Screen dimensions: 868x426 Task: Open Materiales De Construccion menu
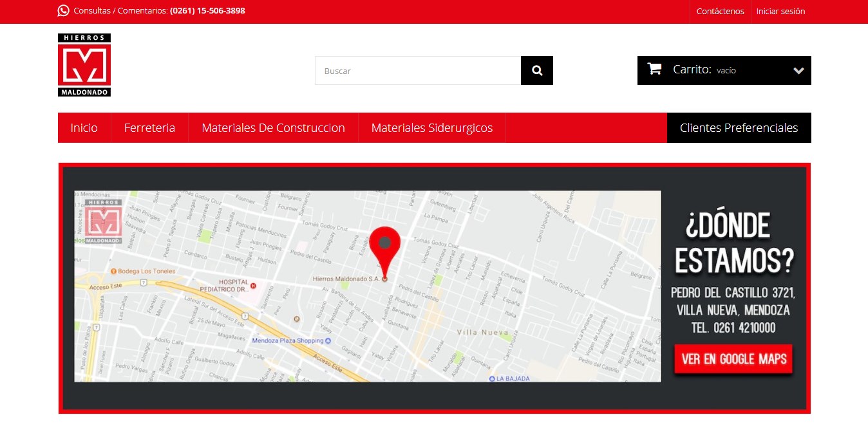(x=273, y=127)
